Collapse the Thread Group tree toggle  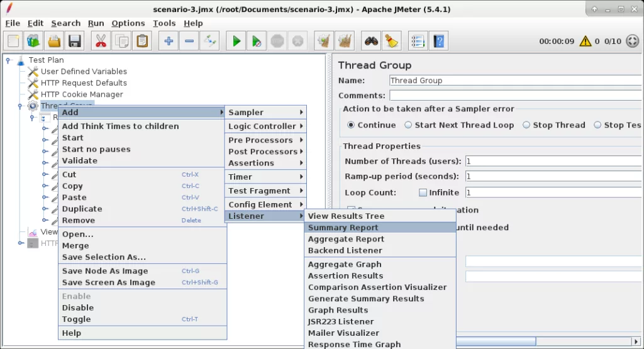tap(20, 106)
